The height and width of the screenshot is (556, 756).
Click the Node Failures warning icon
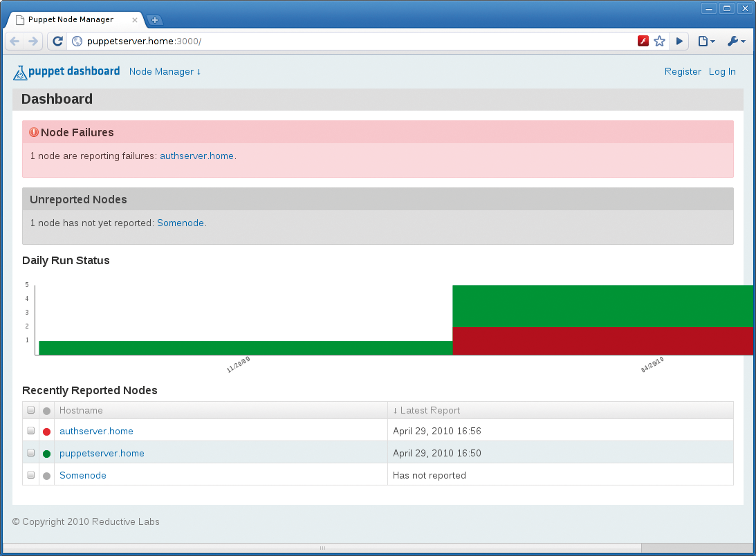34,132
